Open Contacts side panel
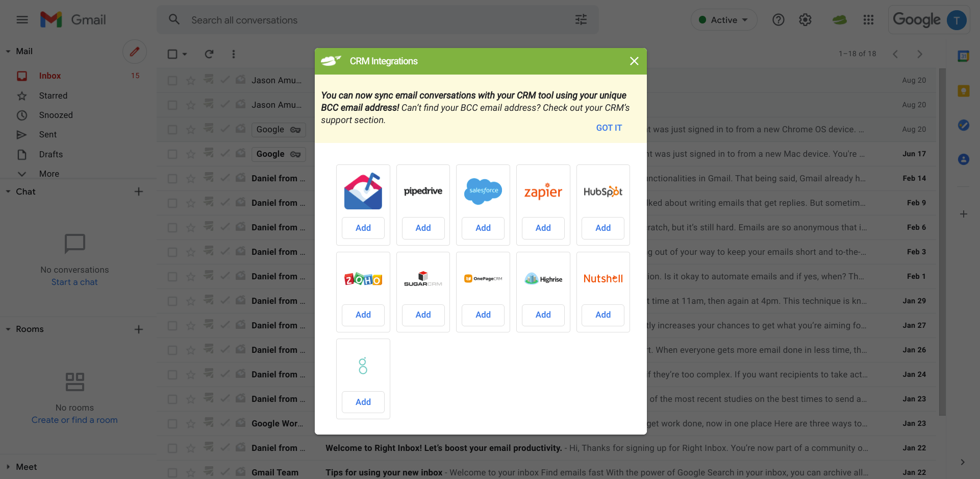Viewport: 980px width, 479px height. 963,159
